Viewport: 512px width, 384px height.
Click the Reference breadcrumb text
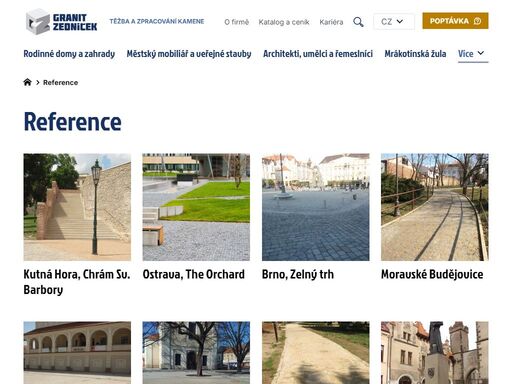click(x=60, y=82)
